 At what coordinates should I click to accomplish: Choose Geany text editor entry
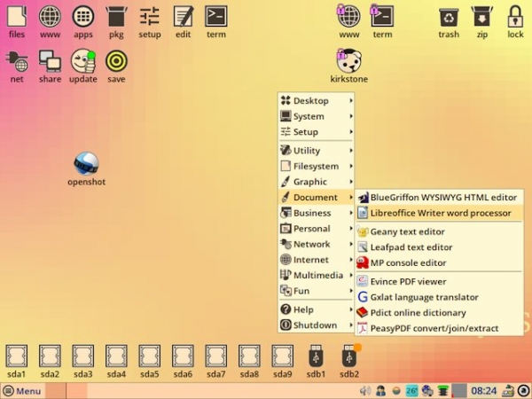click(x=407, y=231)
